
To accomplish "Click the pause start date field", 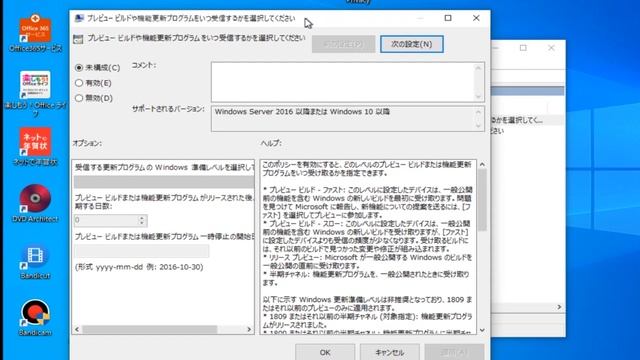I will (x=141, y=251).
